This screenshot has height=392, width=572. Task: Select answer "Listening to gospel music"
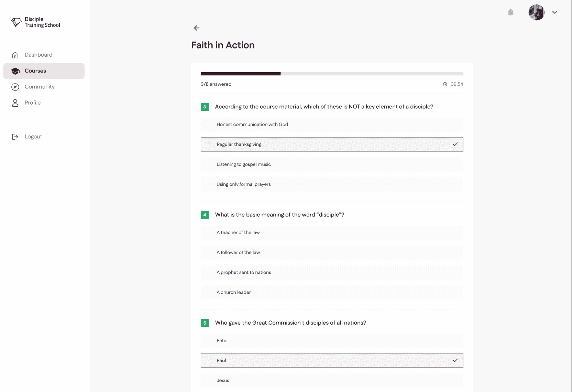click(332, 164)
